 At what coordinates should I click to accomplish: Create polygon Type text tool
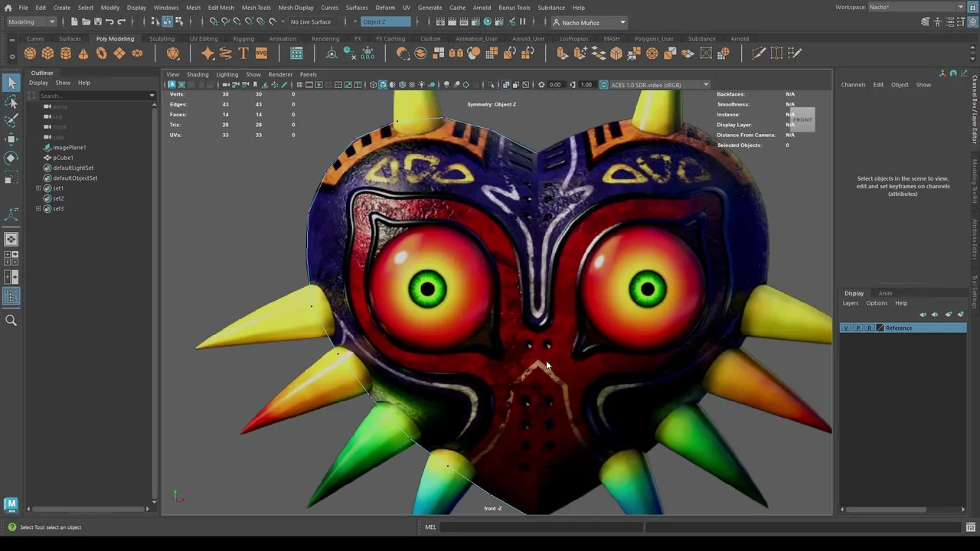[x=243, y=53]
